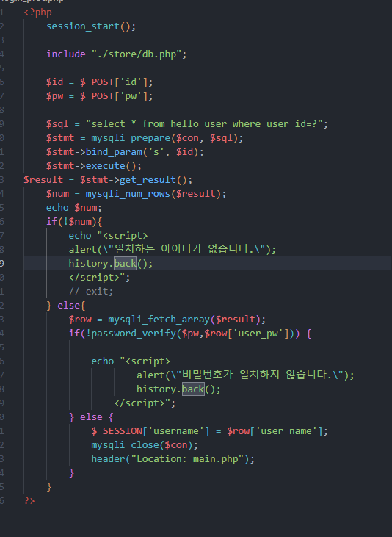Click header Location main.php line
392x537 pixels.
(x=173, y=459)
